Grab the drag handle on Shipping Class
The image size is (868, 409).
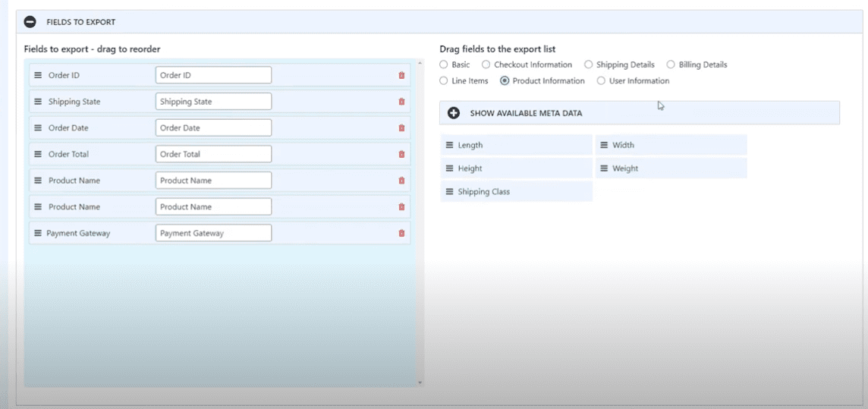coord(449,192)
